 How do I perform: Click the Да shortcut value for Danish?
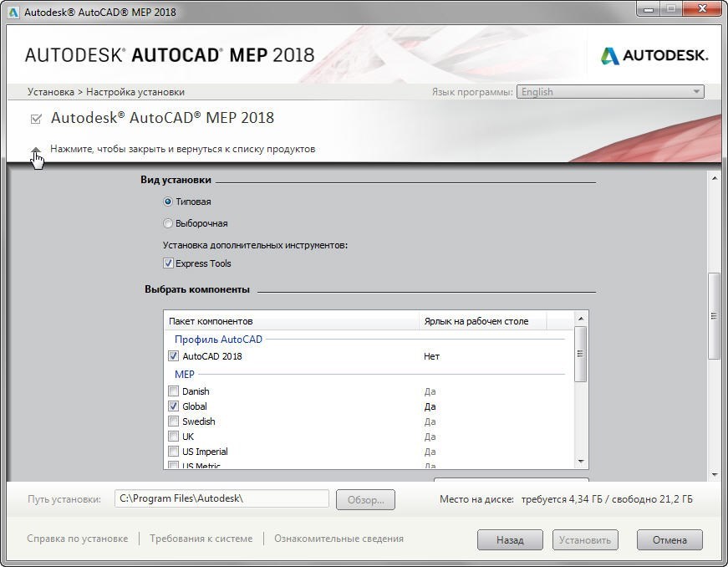(430, 391)
